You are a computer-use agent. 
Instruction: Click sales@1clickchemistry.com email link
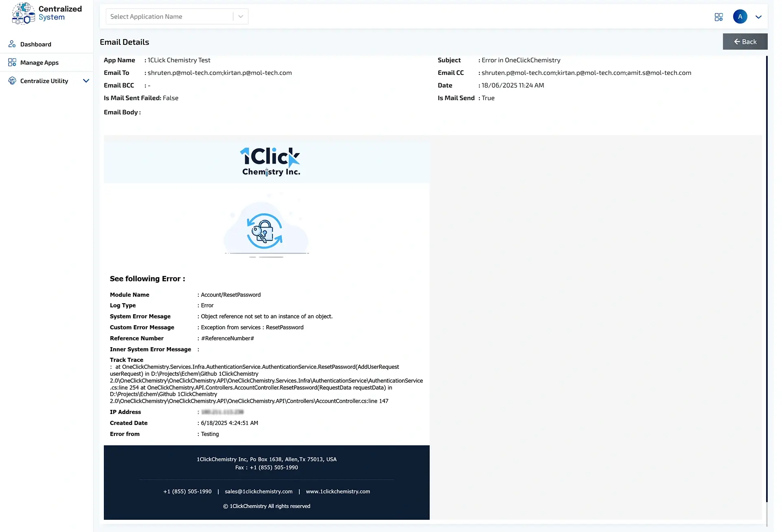258,491
